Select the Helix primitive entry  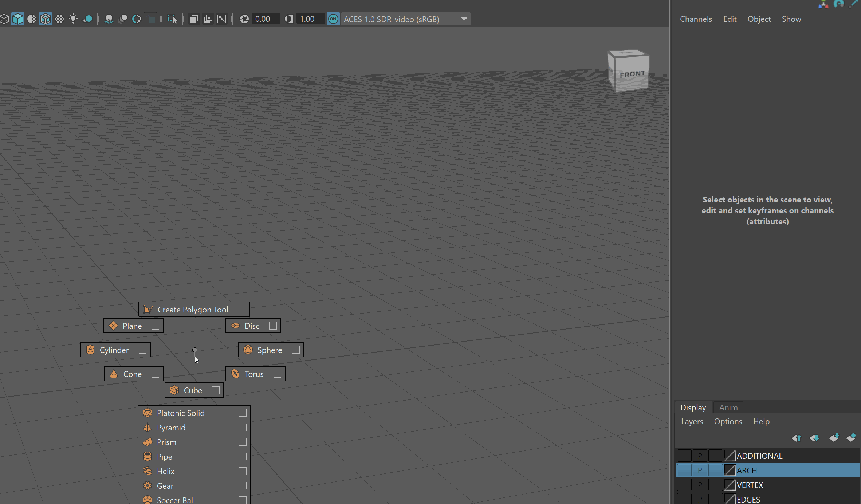tap(166, 471)
